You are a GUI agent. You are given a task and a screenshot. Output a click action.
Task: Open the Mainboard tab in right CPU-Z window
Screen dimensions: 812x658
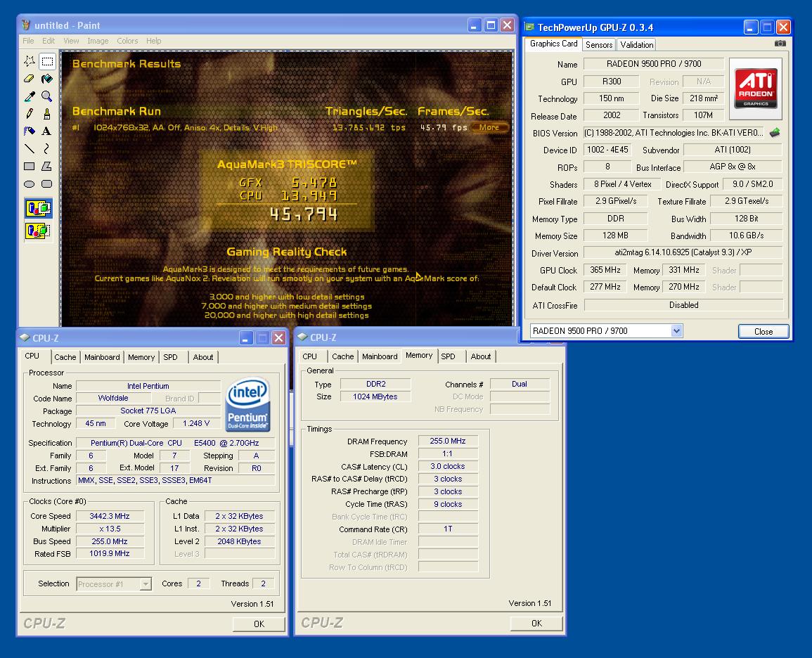click(380, 356)
